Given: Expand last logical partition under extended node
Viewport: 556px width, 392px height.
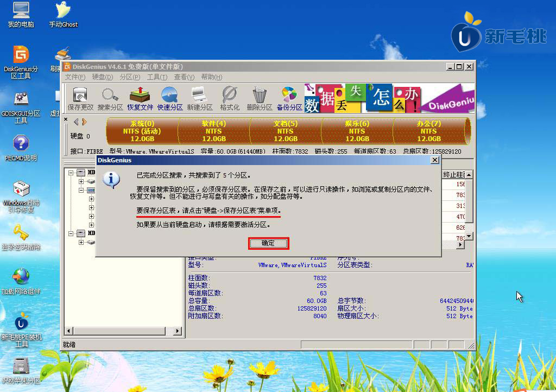Looking at the screenshot, I should click(x=91, y=225).
